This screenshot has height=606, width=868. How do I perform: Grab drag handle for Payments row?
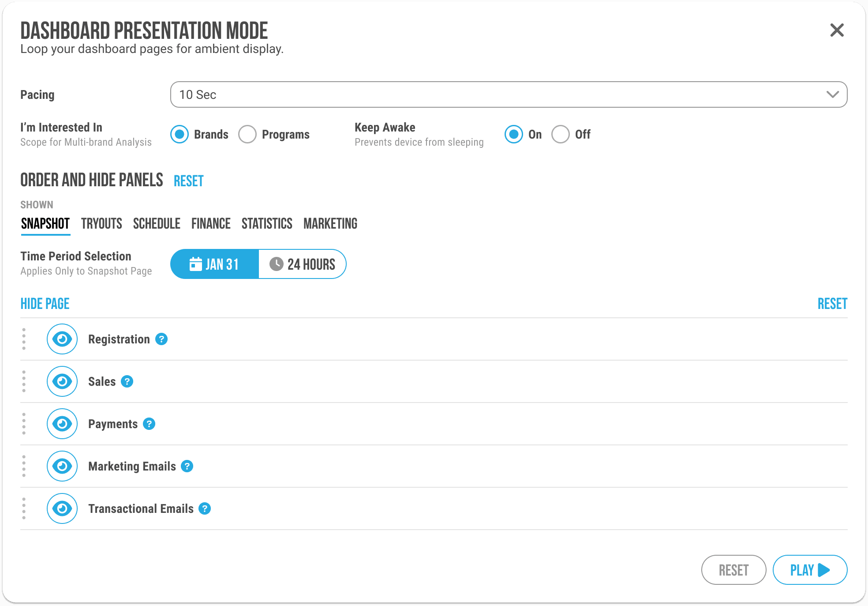pyautogui.click(x=24, y=424)
